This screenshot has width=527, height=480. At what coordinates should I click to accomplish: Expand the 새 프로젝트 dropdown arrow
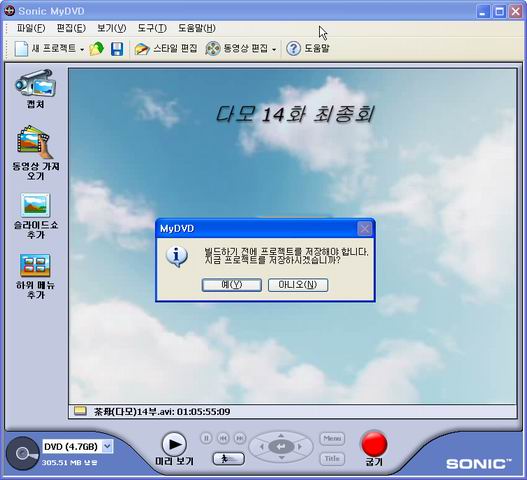pyautogui.click(x=82, y=49)
